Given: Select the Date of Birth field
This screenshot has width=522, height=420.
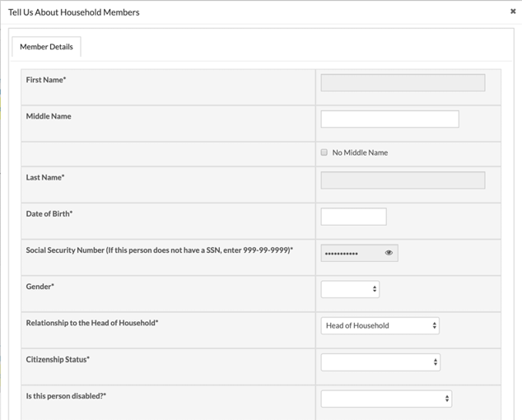Looking at the screenshot, I should click(353, 217).
